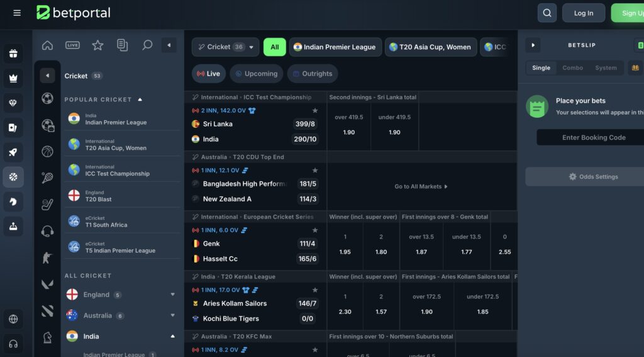644x357 pixels.
Task: Select the tennis racket sport icon
Action: [47, 178]
